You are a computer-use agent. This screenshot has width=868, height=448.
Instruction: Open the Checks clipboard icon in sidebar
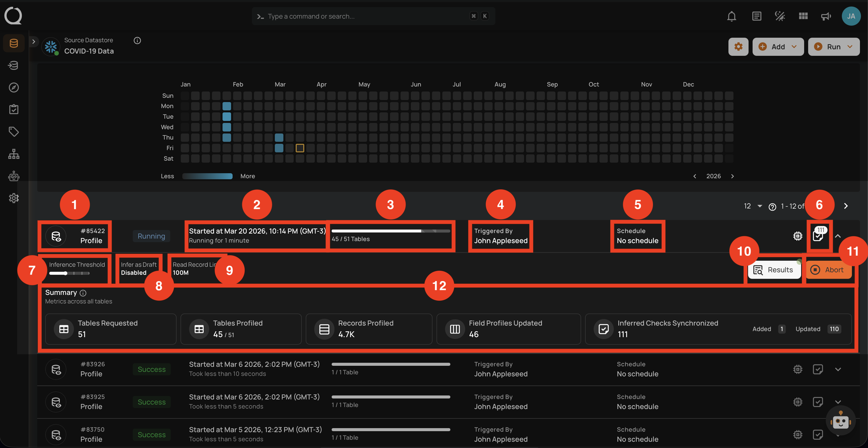point(14,109)
